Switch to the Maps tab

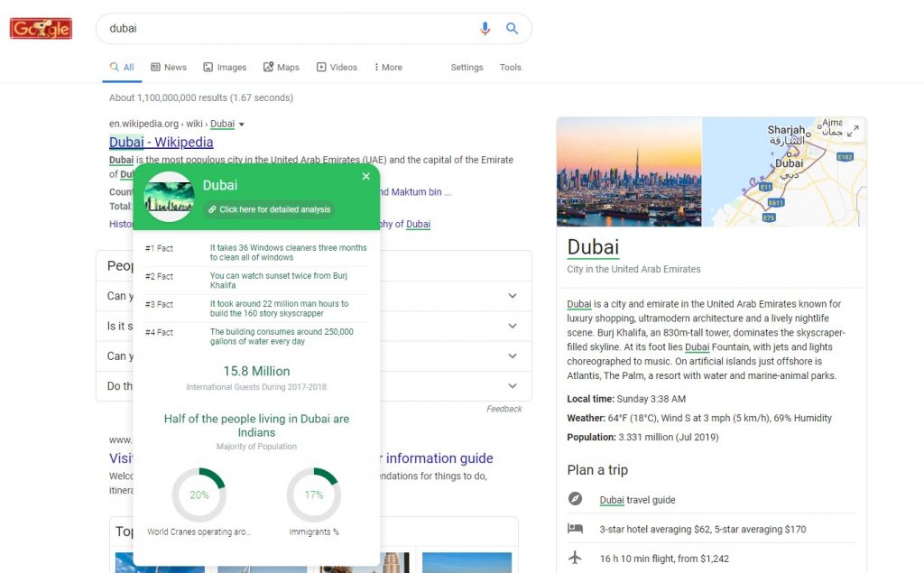(282, 67)
